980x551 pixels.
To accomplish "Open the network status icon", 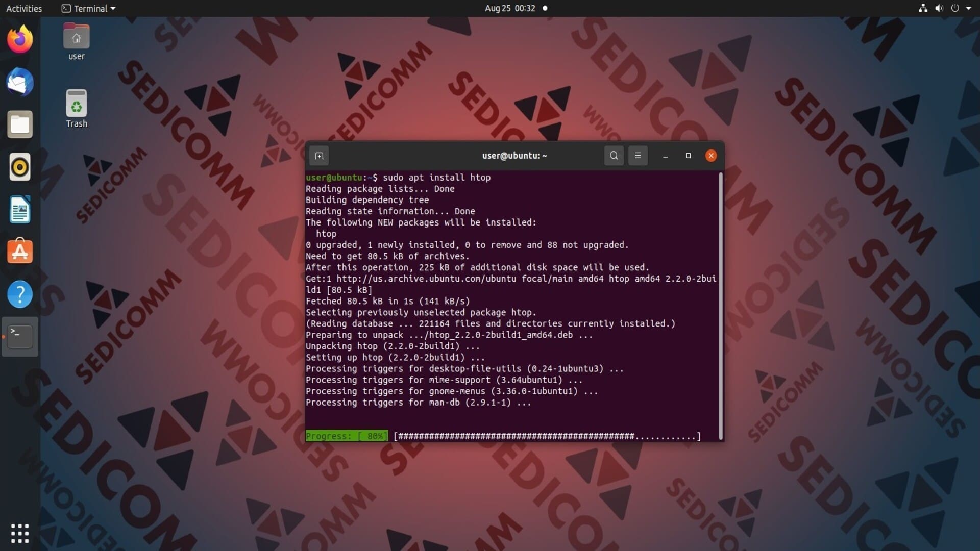I will [x=923, y=8].
